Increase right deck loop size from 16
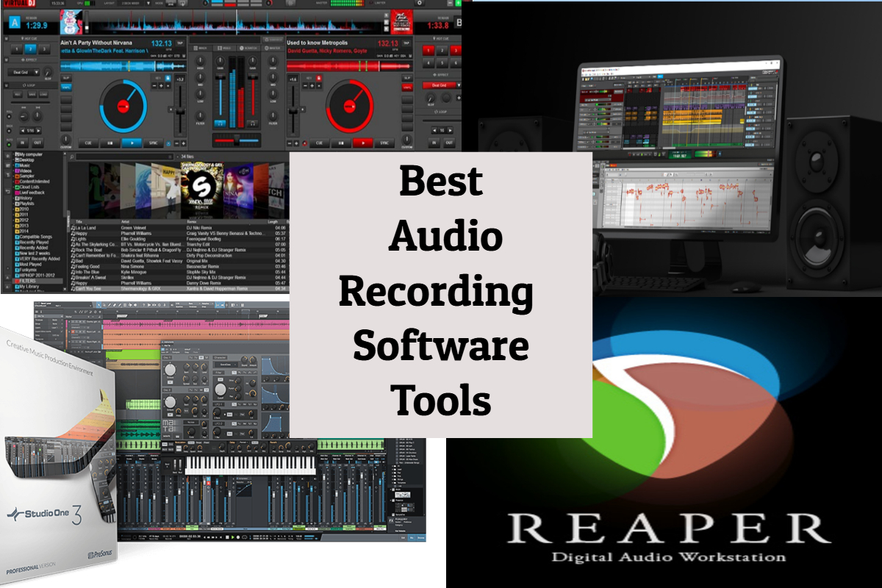This screenshot has height=588, width=882. 450,131
